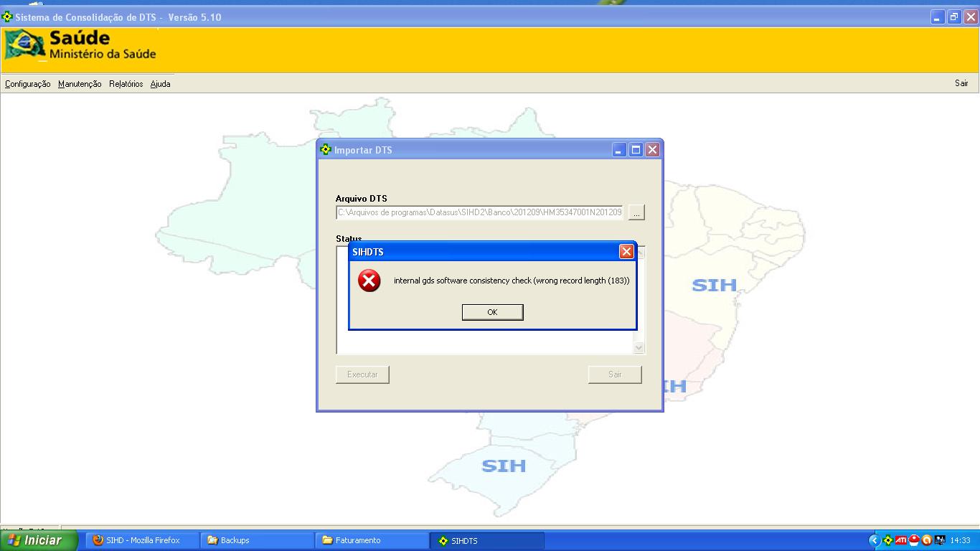Switch to SIHD - Mozilla Firefox taskbar item
980x551 pixels.
click(142, 540)
